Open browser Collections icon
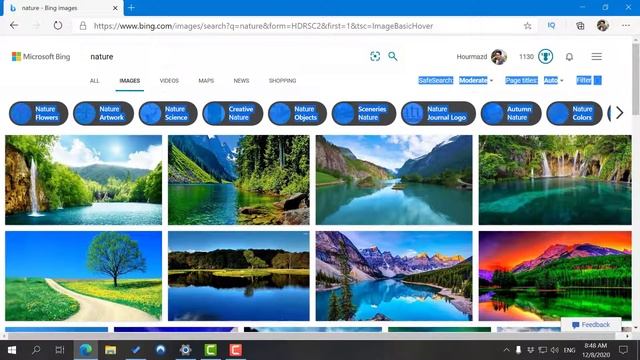The height and width of the screenshot is (360, 640). click(580, 26)
